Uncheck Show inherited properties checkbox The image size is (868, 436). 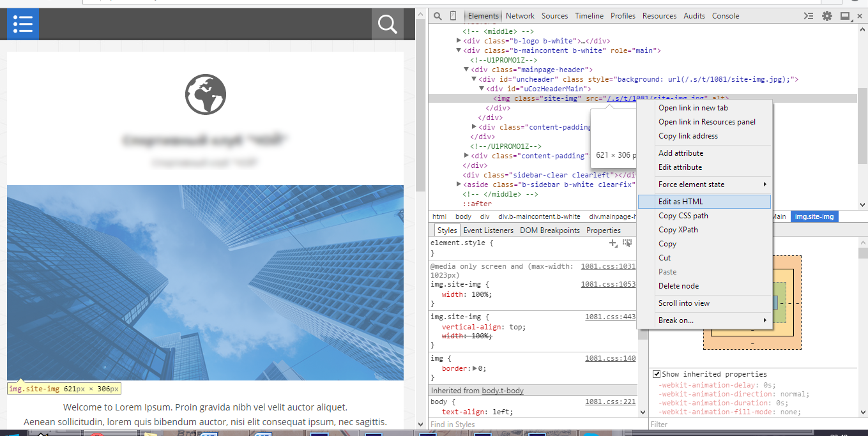click(656, 374)
